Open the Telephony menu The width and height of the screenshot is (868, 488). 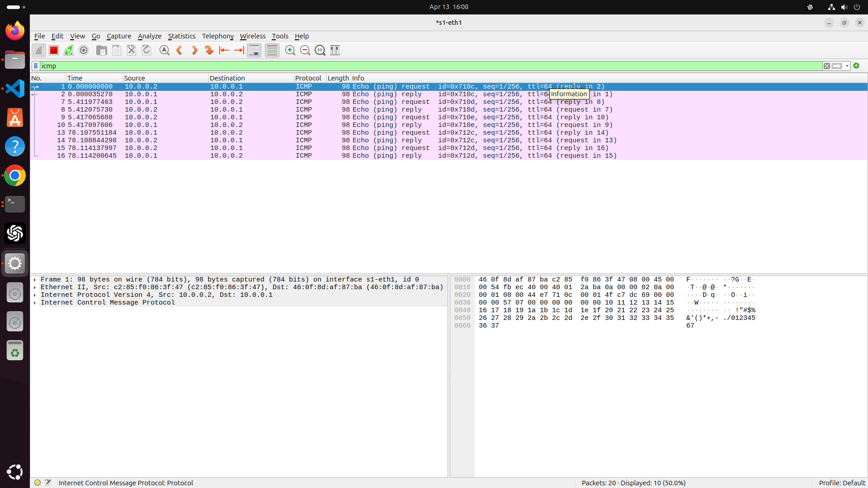(x=217, y=36)
